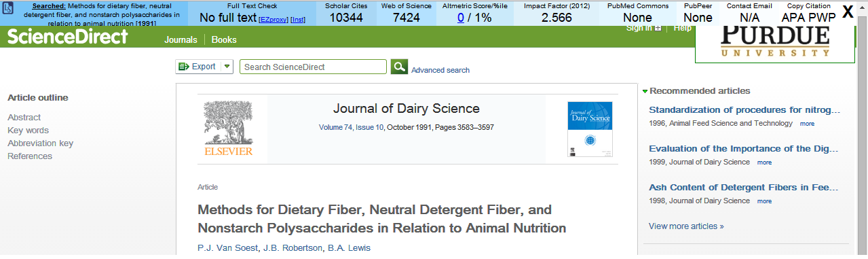Open the EZproxy full text link
This screenshot has width=868, height=259.
pyautogui.click(x=273, y=20)
